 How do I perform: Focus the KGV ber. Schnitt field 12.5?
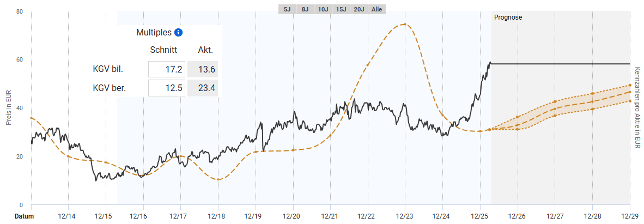167,88
